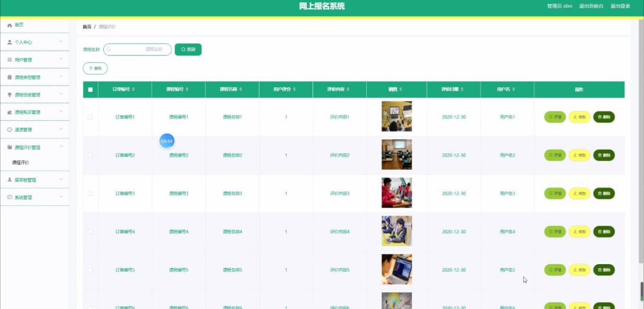Expand the 课程类型管理 menu chevron
This screenshot has width=644, height=309.
tap(61, 77)
